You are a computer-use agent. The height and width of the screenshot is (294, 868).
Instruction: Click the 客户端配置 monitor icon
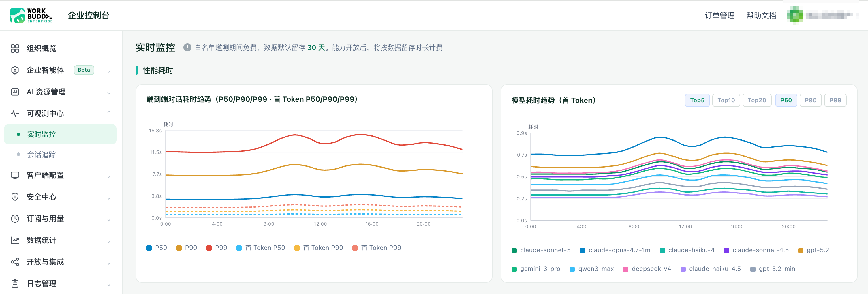[x=15, y=176]
